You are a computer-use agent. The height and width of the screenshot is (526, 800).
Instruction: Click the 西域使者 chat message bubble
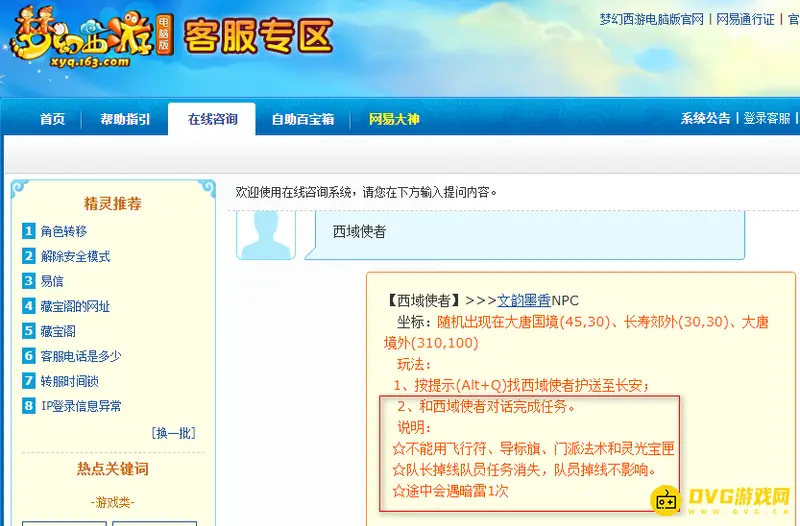pyautogui.click(x=524, y=235)
